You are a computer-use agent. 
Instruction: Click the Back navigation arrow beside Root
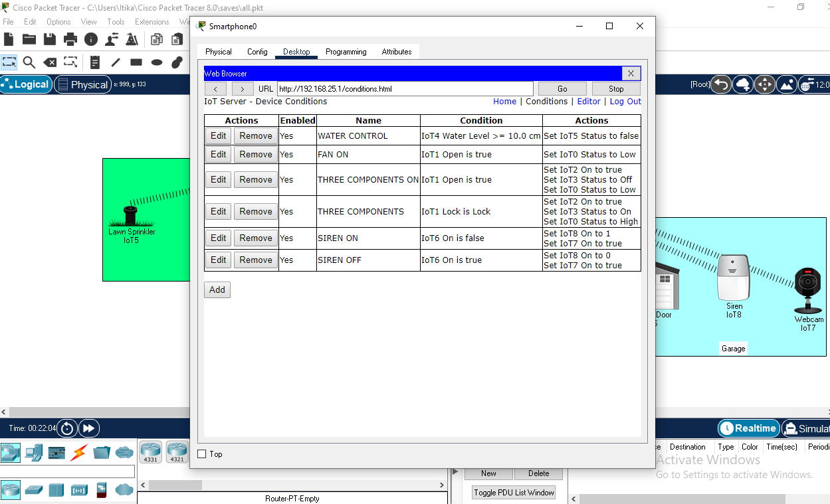(722, 84)
